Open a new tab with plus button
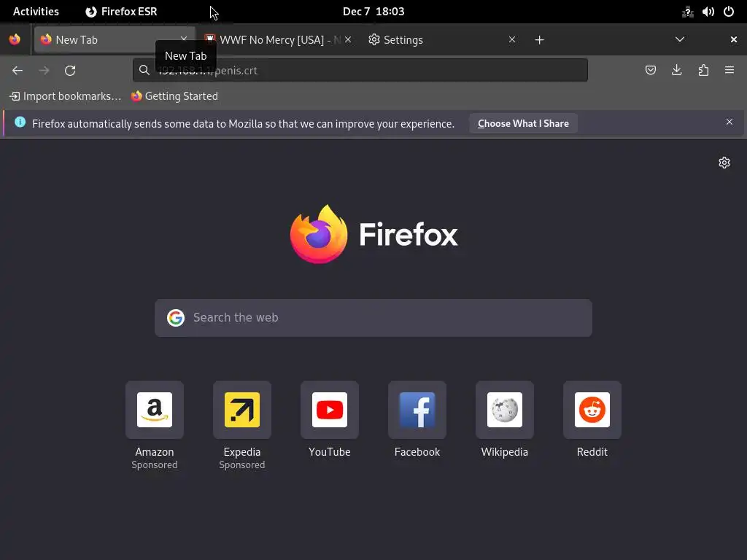The height and width of the screenshot is (560, 747). 539,40
